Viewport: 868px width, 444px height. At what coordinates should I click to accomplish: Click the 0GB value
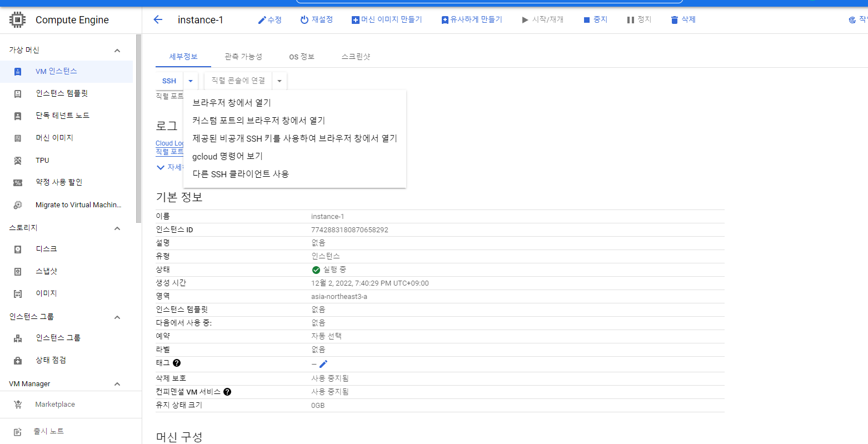pos(318,406)
